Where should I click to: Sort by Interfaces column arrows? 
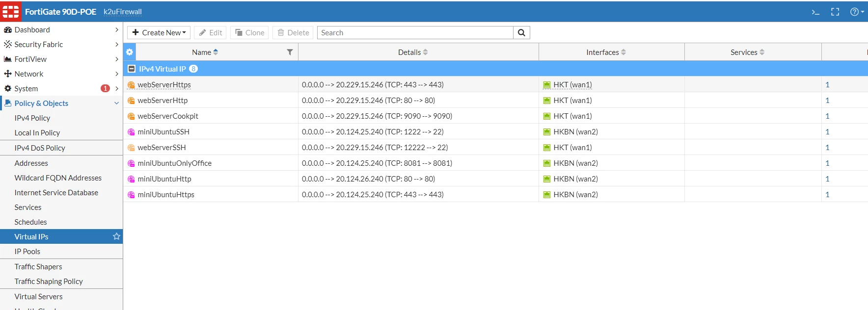pyautogui.click(x=624, y=52)
